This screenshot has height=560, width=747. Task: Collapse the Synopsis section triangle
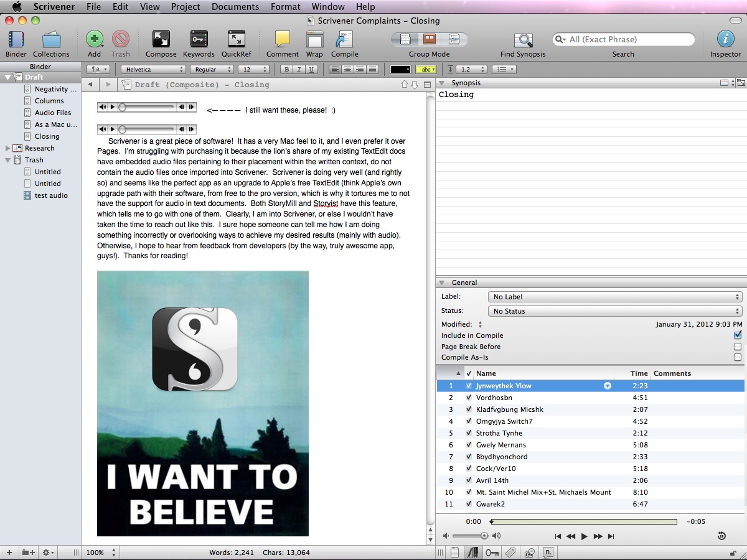442,83
